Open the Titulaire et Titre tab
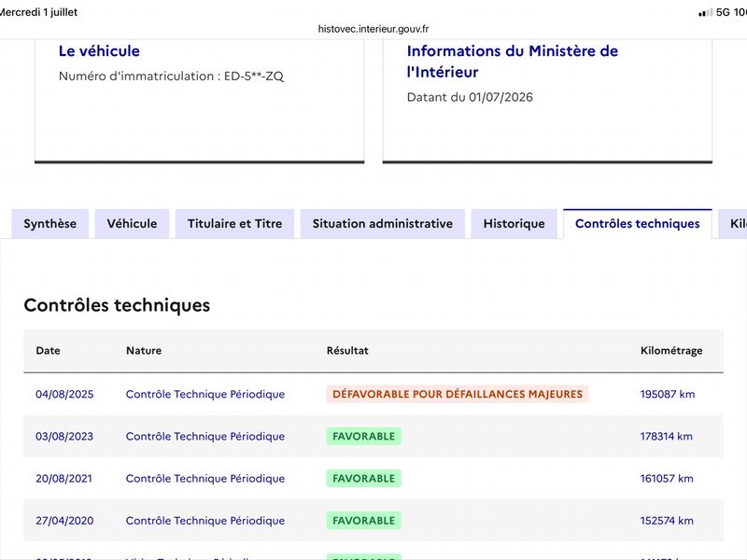The width and height of the screenshot is (747, 560). coord(235,224)
